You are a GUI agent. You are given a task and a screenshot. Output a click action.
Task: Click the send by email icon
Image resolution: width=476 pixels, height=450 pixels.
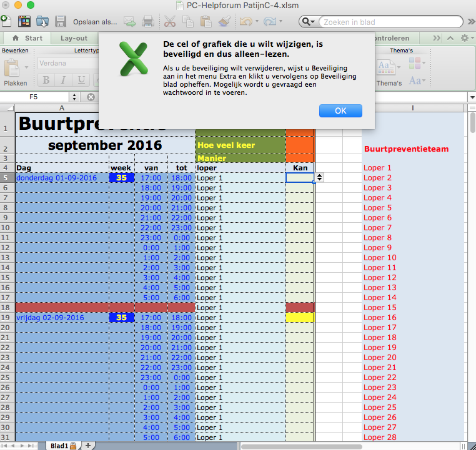tap(130, 21)
